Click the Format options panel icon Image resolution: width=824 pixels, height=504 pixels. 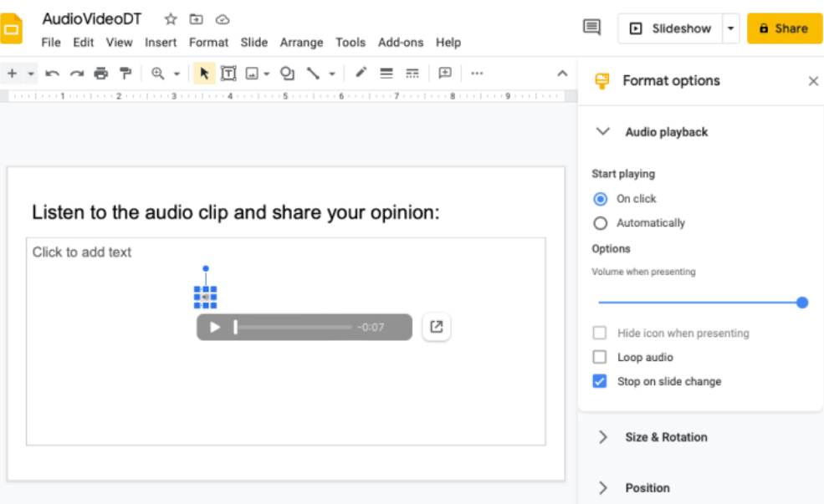tap(602, 81)
